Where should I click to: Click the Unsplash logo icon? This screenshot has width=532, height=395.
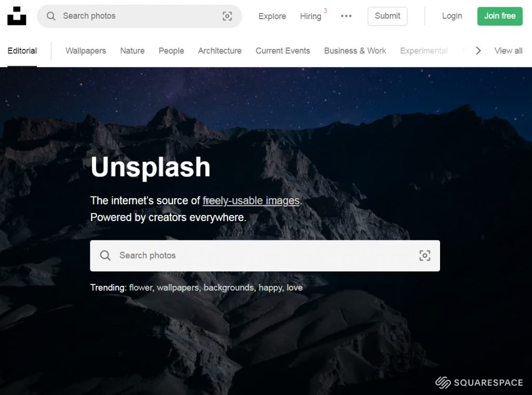coord(17,16)
